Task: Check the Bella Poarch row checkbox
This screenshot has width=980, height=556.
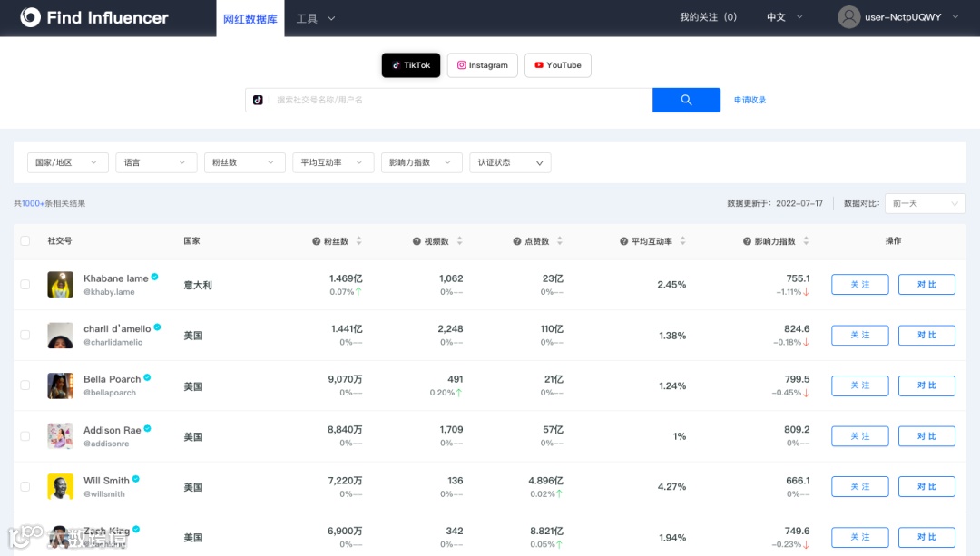Action: (25, 385)
